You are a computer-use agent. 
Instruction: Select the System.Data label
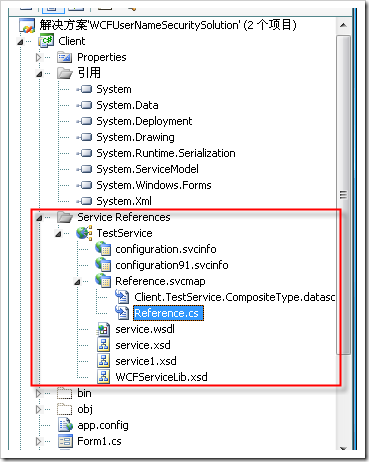(x=127, y=105)
